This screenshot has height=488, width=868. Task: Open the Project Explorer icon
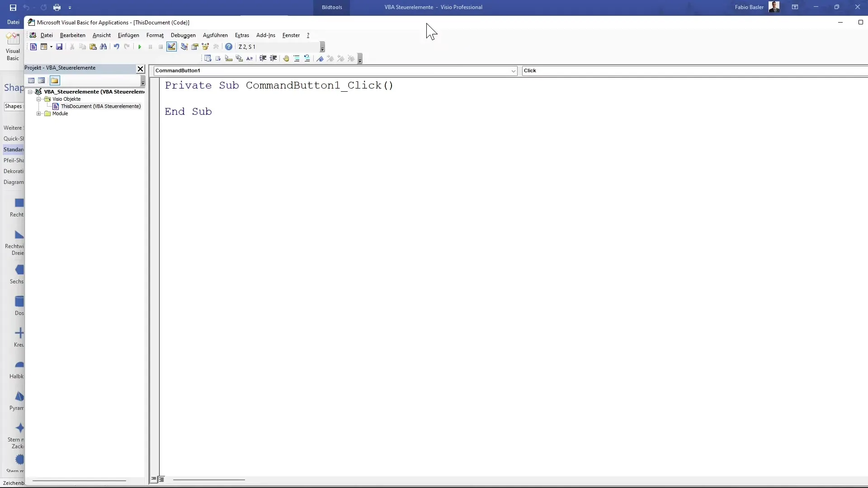pos(184,47)
